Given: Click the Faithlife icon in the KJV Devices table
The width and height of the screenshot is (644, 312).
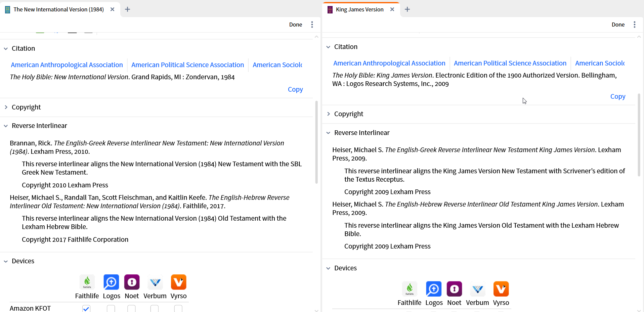Looking at the screenshot, I should click(410, 289).
